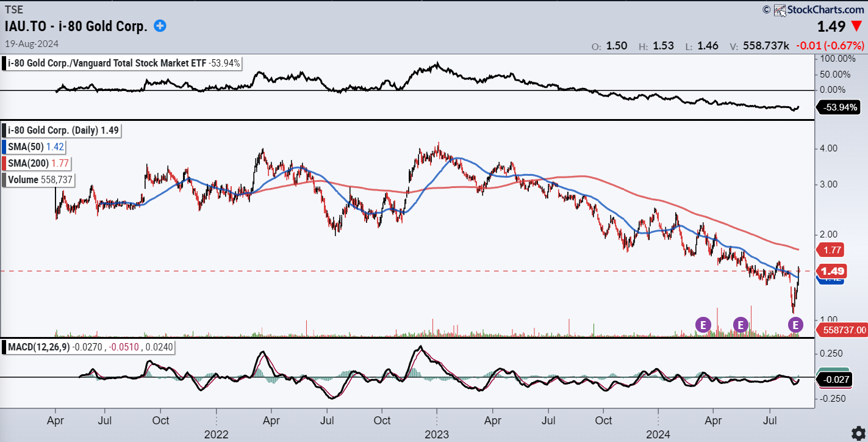Click the red down-triangle price direction icon
Screen dimensions: 868x442
pos(856,27)
